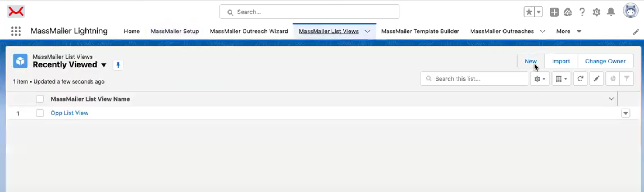Open the user profile avatar
Screen dimensions: 644x192
(x=630, y=11)
